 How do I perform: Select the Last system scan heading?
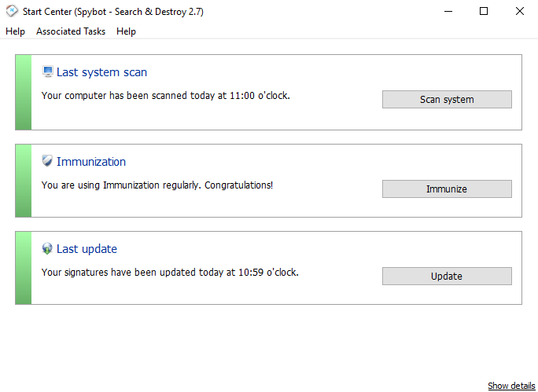[101, 72]
